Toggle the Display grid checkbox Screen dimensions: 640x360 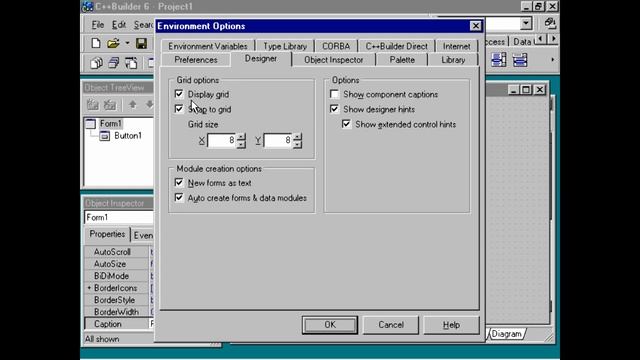click(179, 94)
